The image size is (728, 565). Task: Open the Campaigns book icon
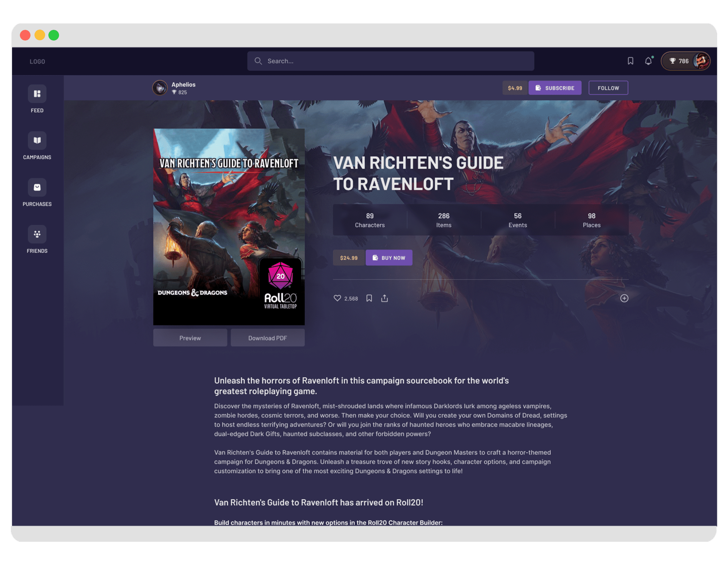[37, 140]
